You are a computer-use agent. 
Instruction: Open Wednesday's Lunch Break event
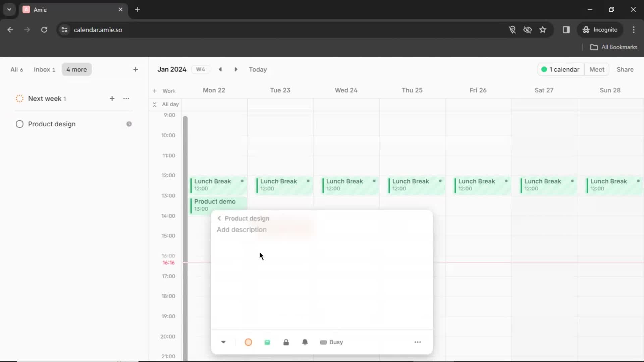(351, 185)
